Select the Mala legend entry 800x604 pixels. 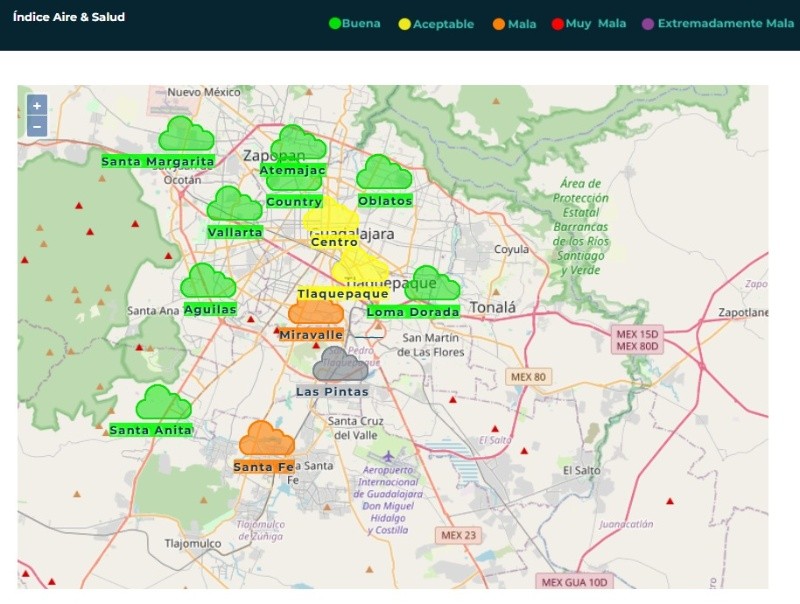[x=515, y=24]
